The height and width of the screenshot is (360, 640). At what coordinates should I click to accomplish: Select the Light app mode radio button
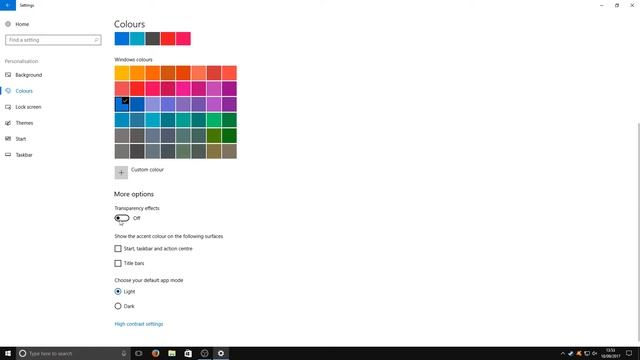pyautogui.click(x=118, y=291)
